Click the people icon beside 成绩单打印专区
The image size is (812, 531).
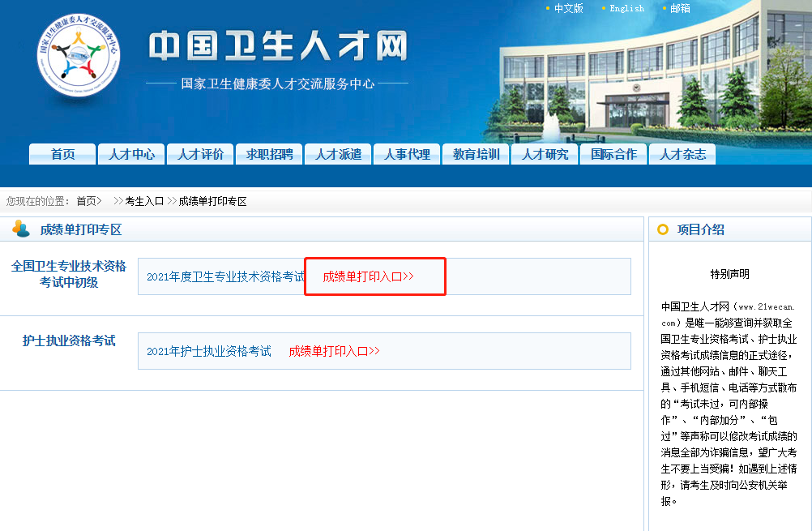coord(21,229)
